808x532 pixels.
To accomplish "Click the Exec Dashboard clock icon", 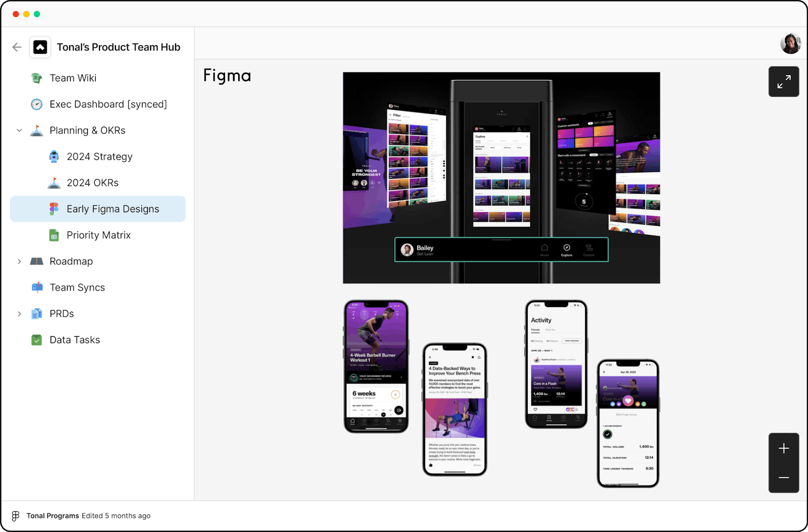I will [x=37, y=104].
